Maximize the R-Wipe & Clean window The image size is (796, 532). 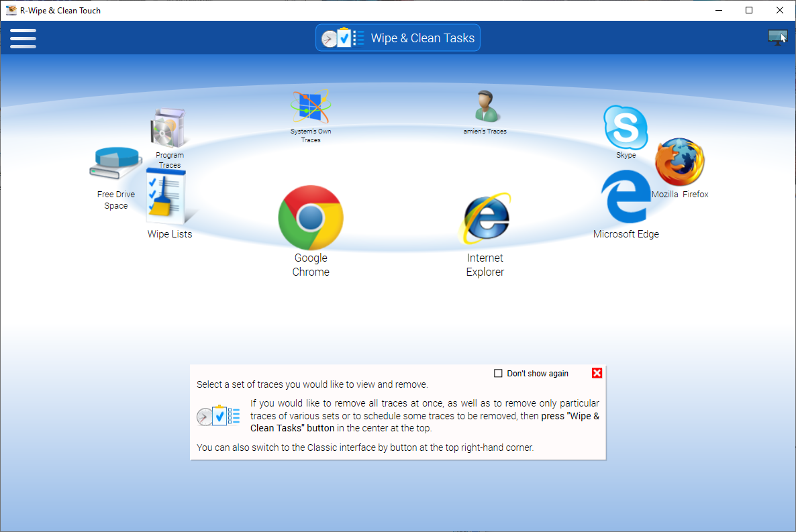click(749, 10)
